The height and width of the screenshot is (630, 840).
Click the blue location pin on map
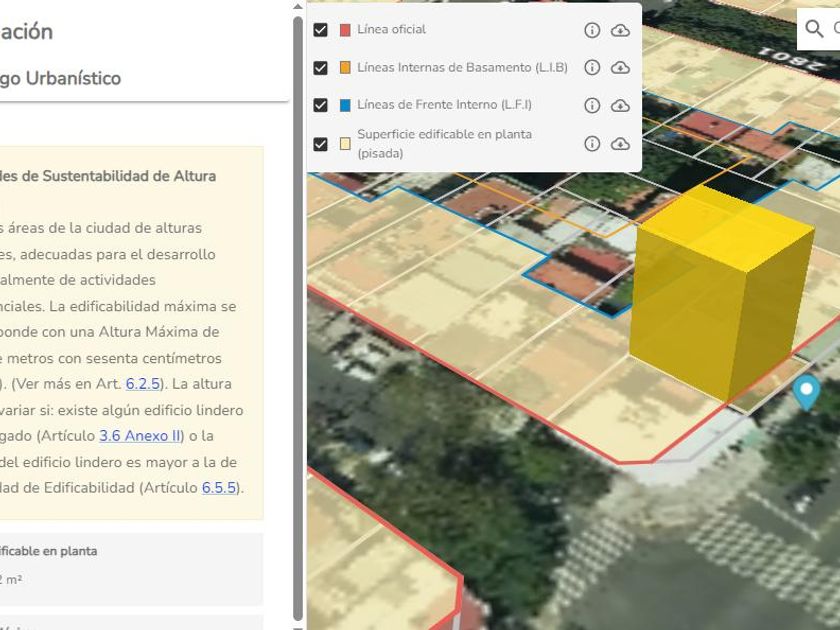pos(806,392)
